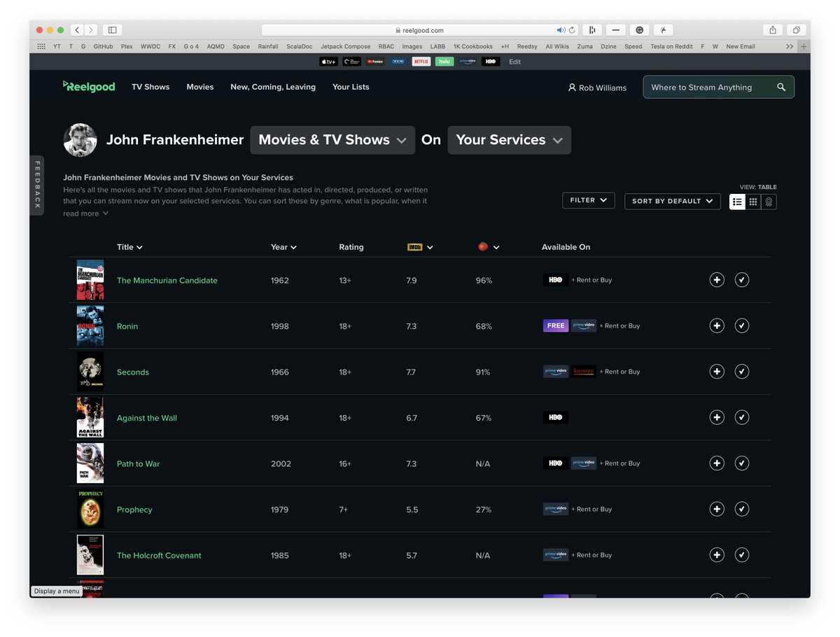Mark The Manchurian Candidate as watched

(742, 280)
